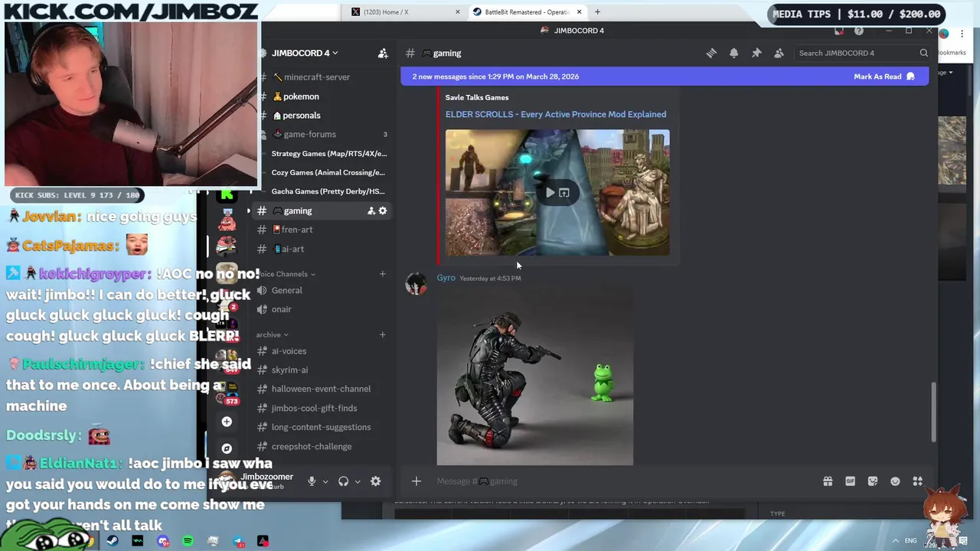The width and height of the screenshot is (980, 551).
Task: Select long-content-suggestions channel
Action: click(x=322, y=427)
